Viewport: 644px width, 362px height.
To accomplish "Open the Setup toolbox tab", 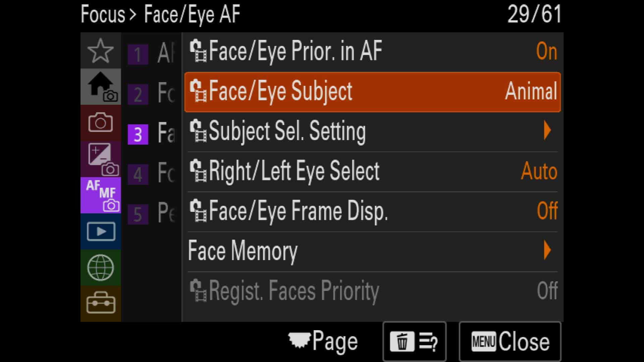I will (x=101, y=304).
